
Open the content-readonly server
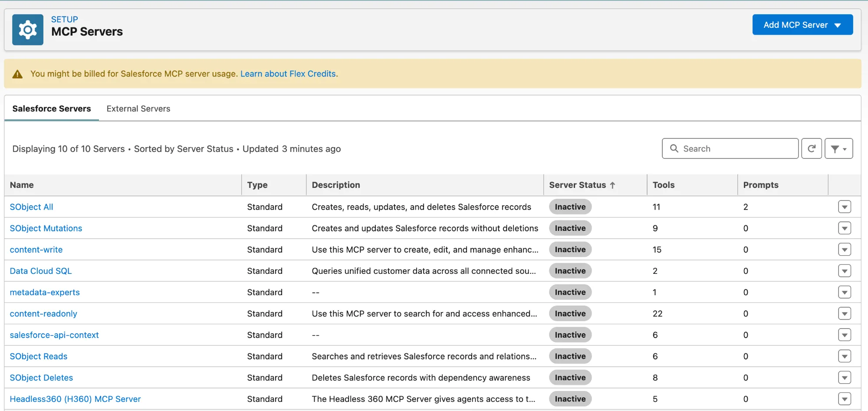(43, 314)
